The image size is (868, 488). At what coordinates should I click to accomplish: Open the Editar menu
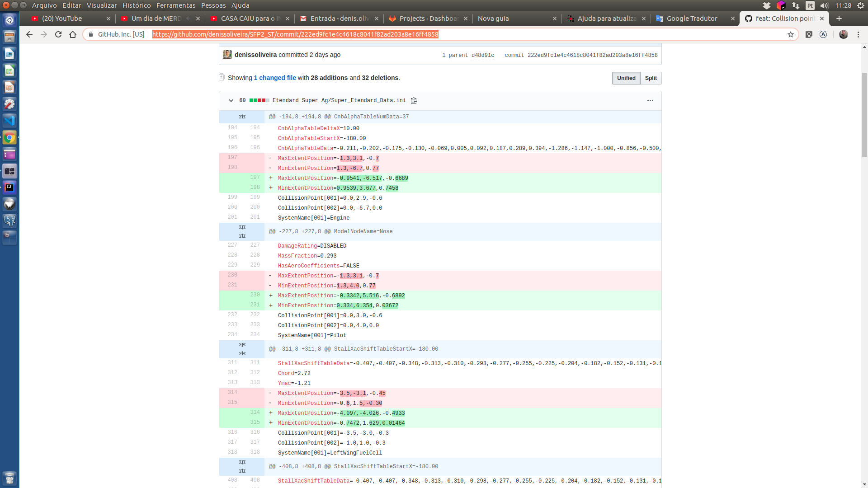tap(72, 5)
